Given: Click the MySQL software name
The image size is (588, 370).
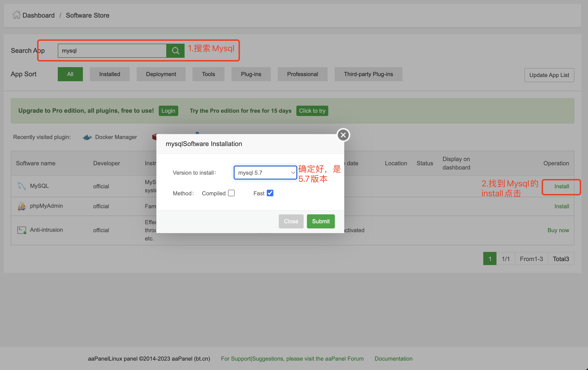Looking at the screenshot, I should (x=39, y=186).
